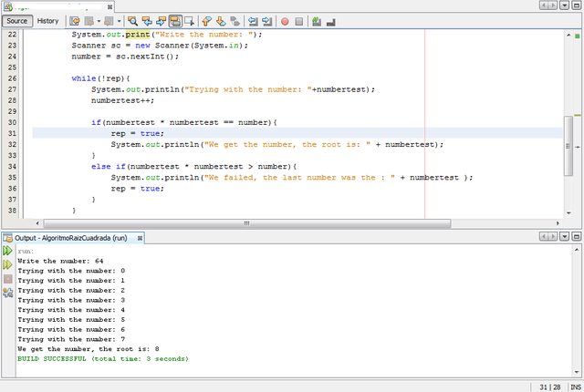Click editor horizontal scrollbar right arrow
Image resolution: width=584 pixels, height=392 pixels.
click(x=558, y=223)
